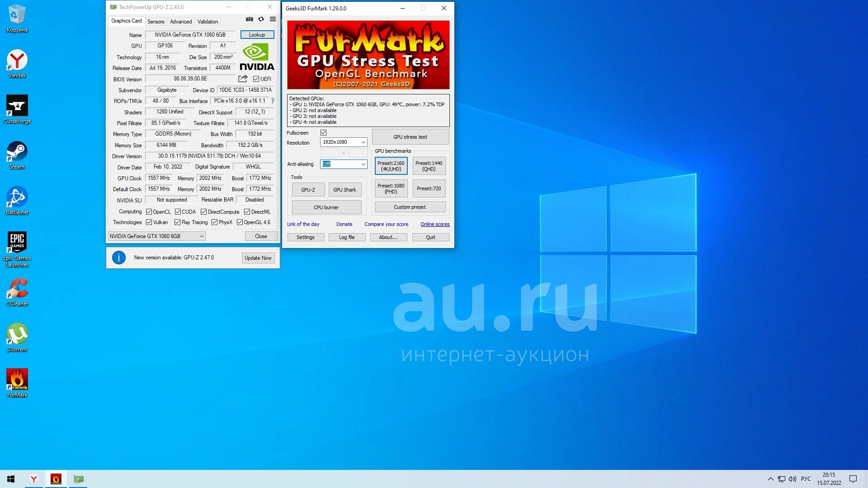868x488 pixels.
Task: Click the volume speaker tray icon
Action: tap(793, 479)
